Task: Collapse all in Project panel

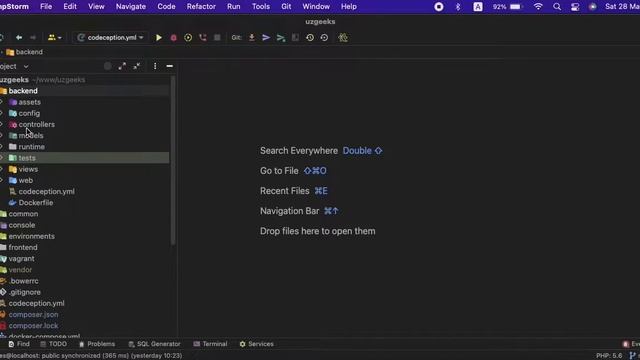Action: tap(137, 66)
